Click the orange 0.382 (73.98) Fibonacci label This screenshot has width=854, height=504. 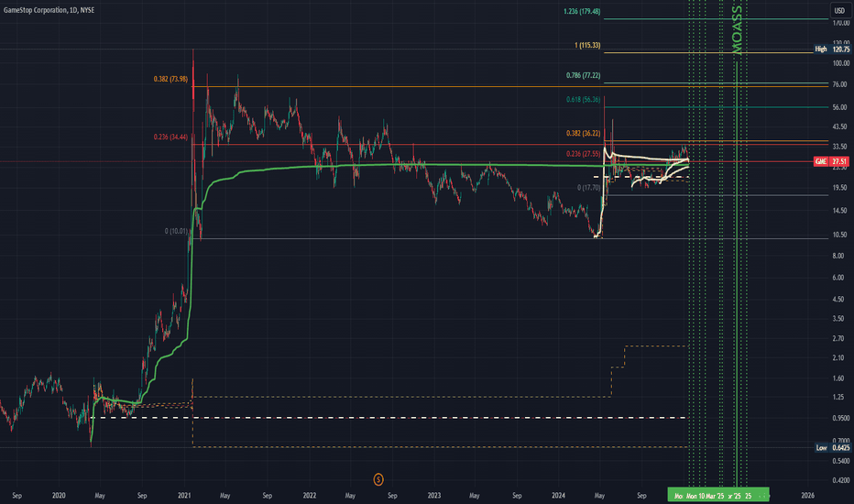[x=170, y=80]
